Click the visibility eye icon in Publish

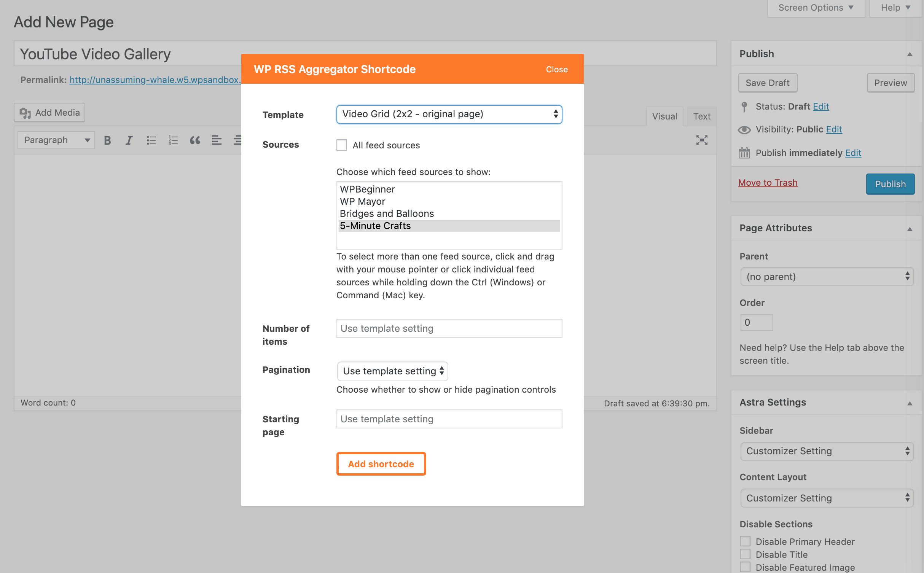pos(744,130)
